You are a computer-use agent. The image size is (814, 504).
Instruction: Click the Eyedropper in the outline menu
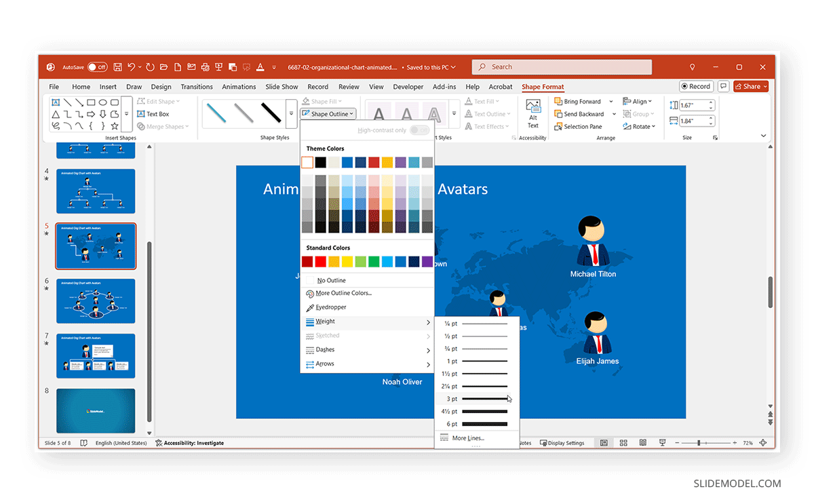point(332,307)
